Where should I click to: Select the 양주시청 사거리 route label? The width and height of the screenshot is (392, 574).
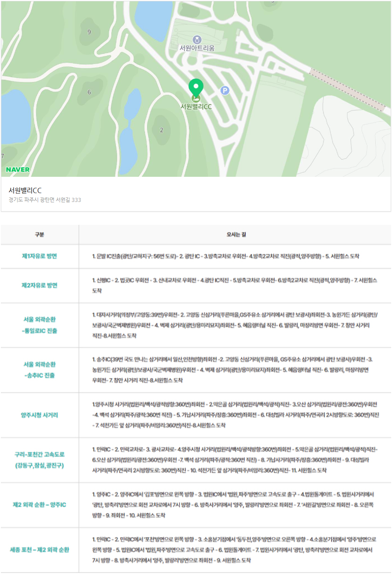point(38,414)
